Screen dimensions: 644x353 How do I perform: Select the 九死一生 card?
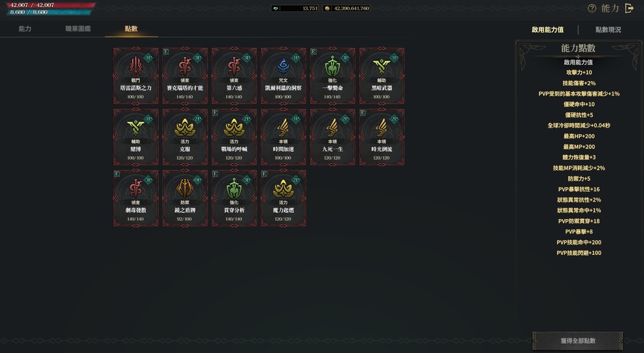coord(332,137)
